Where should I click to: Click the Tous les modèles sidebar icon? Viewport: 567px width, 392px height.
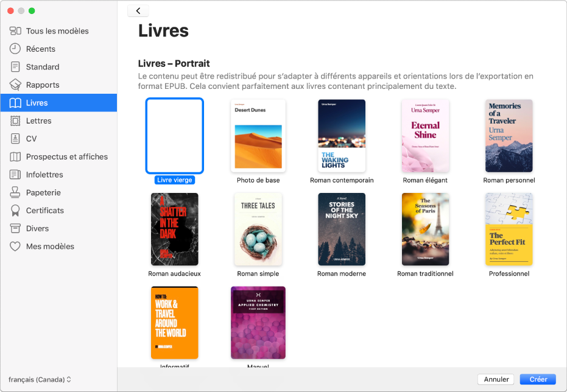[15, 31]
